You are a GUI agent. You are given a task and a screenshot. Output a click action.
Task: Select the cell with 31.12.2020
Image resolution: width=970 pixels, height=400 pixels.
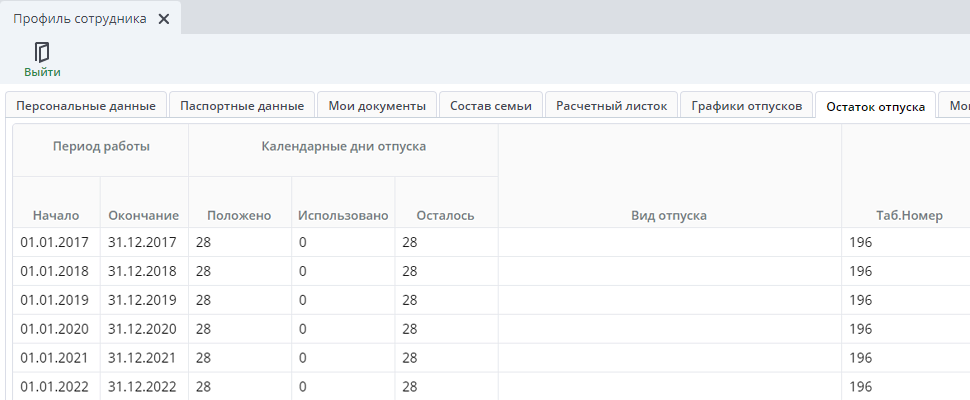pyautogui.click(x=144, y=329)
